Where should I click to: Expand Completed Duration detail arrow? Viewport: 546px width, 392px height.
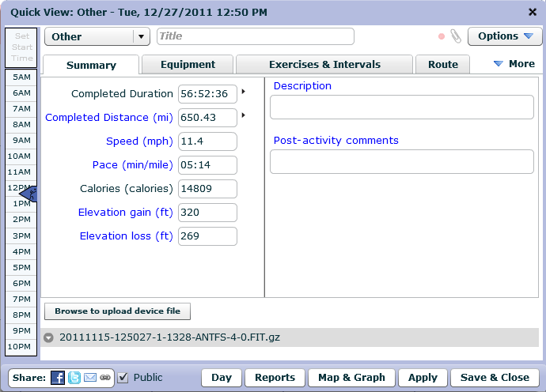pos(244,92)
